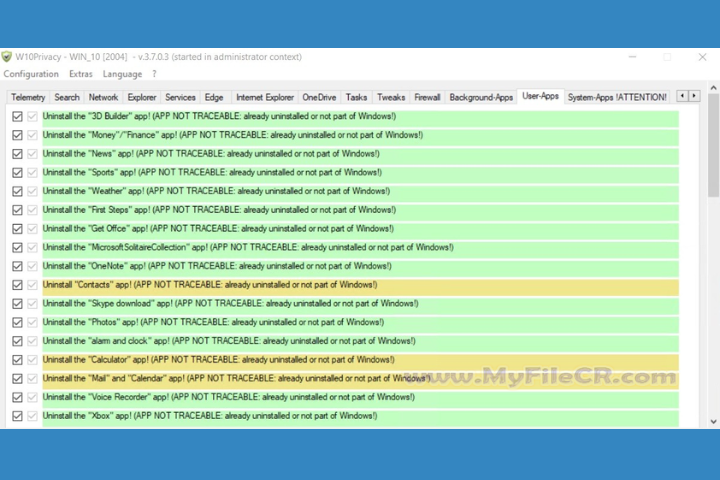Viewport: 720px width, 480px height.
Task: Switch to the Edge tab
Action: [214, 97]
